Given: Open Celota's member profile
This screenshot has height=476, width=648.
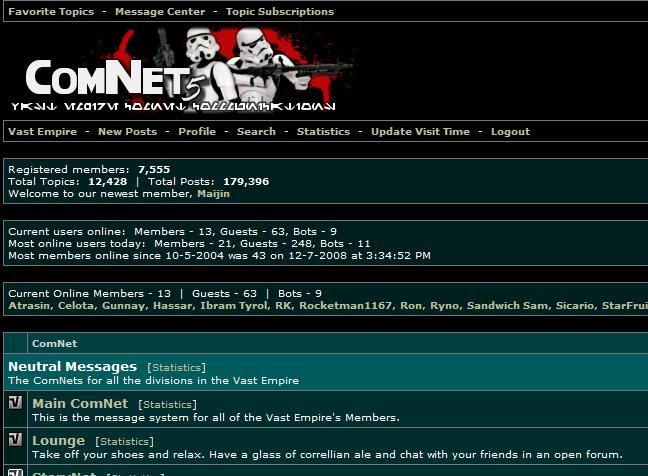Looking at the screenshot, I should click(x=76, y=306).
